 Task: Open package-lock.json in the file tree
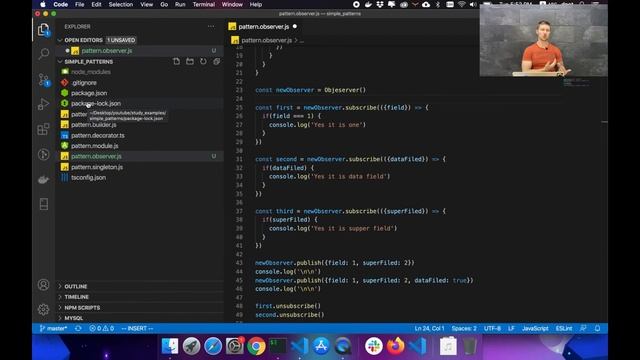point(96,104)
